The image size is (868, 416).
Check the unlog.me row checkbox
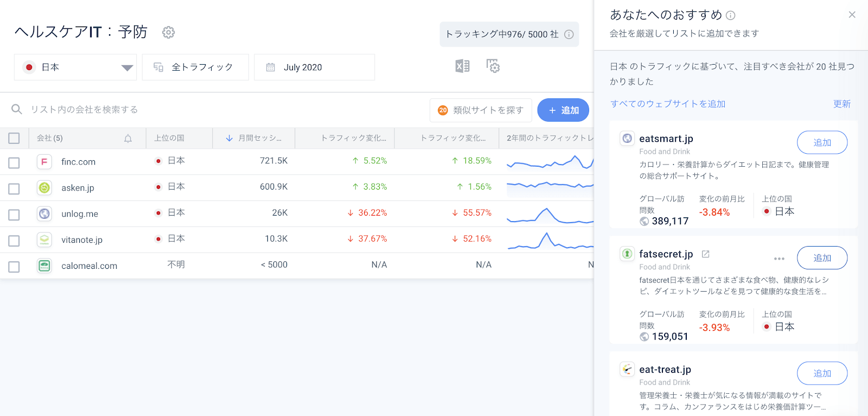(14, 215)
